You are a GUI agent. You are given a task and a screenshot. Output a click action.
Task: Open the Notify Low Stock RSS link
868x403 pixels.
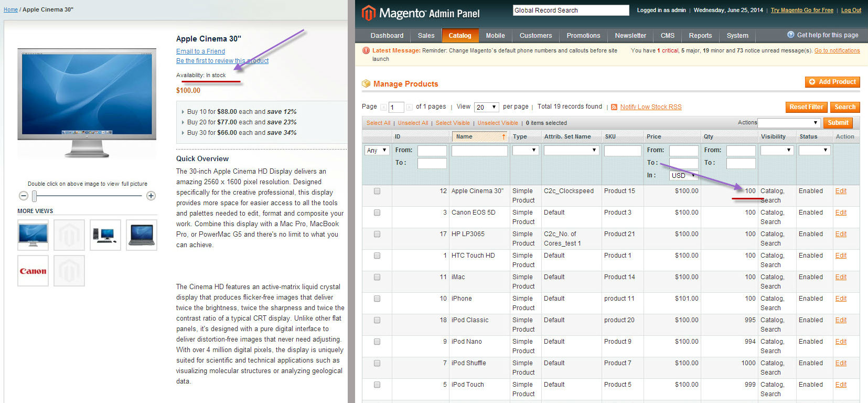(x=651, y=107)
